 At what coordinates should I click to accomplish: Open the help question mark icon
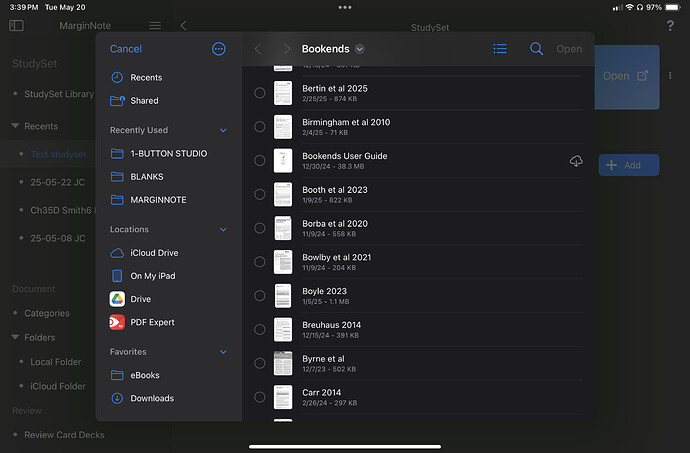670,26
